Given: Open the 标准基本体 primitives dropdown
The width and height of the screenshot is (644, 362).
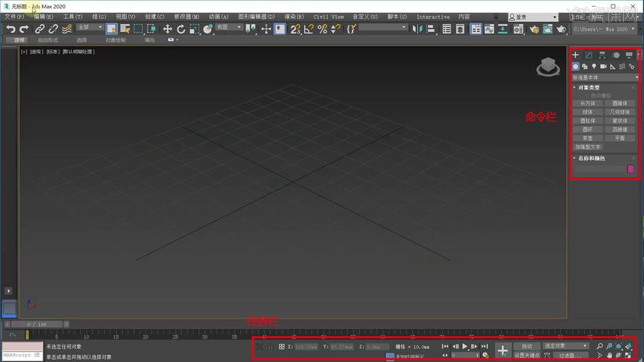Looking at the screenshot, I should 606,77.
